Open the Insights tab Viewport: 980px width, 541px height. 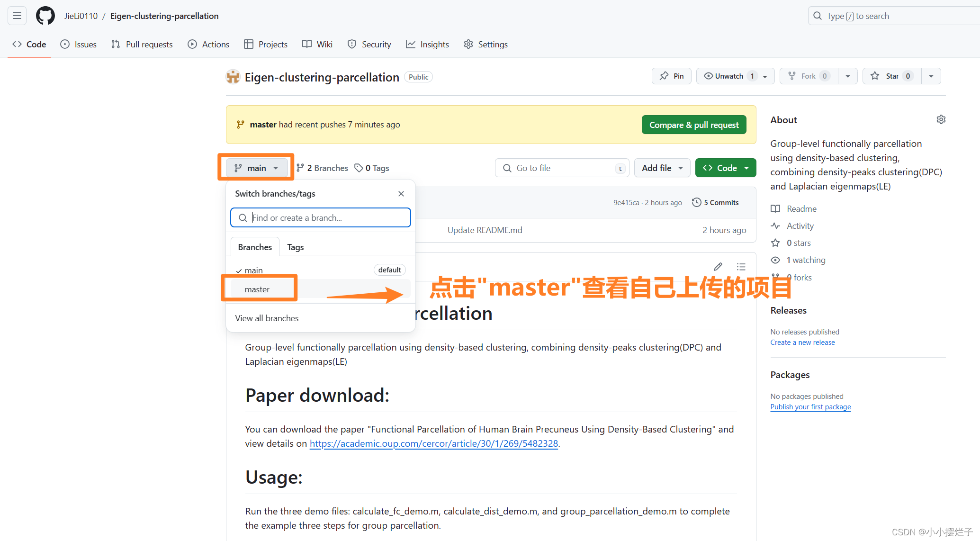click(427, 44)
